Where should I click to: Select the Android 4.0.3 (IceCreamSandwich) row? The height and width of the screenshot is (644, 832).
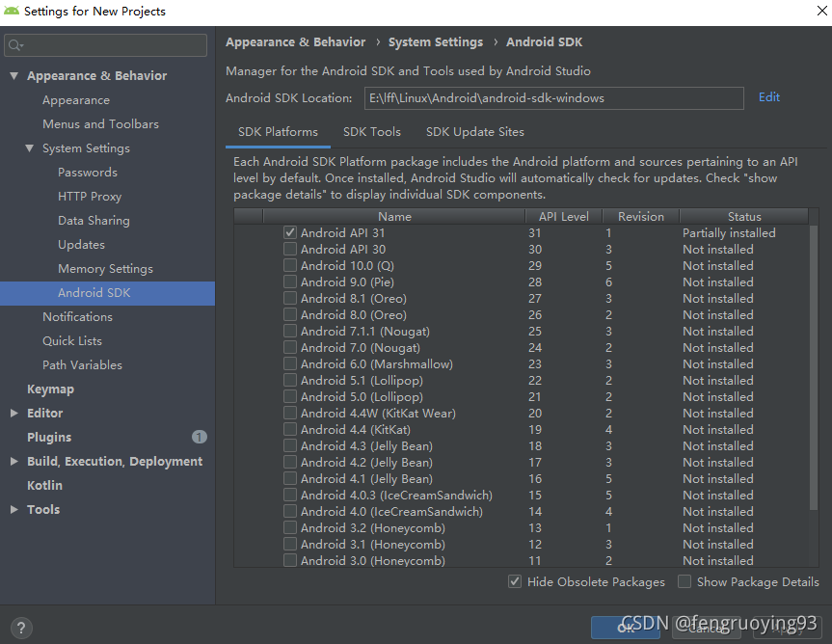pos(522,496)
